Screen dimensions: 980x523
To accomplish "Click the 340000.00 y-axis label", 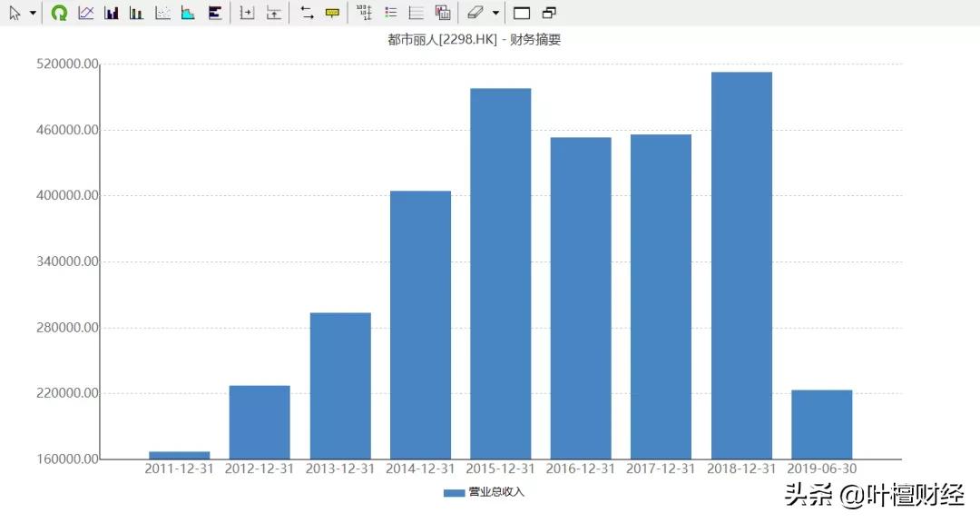I will [x=67, y=261].
